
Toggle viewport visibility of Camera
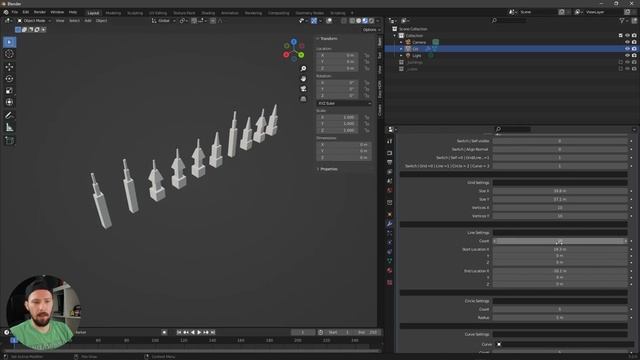click(627, 42)
